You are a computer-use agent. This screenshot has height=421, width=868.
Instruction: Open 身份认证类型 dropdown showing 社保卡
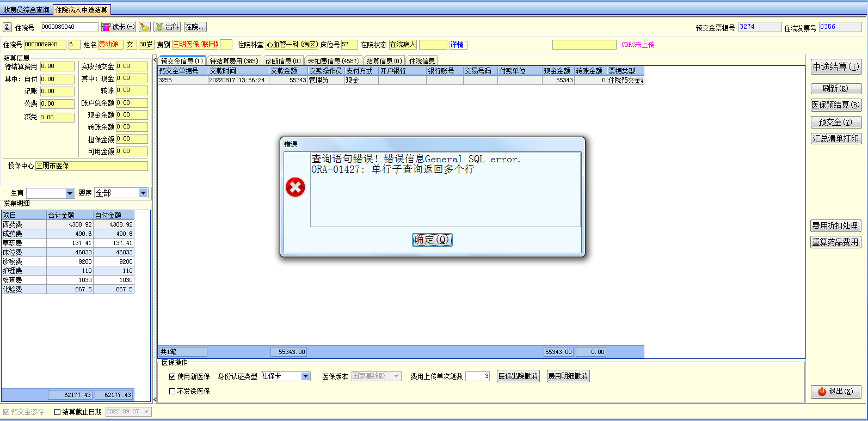305,376
